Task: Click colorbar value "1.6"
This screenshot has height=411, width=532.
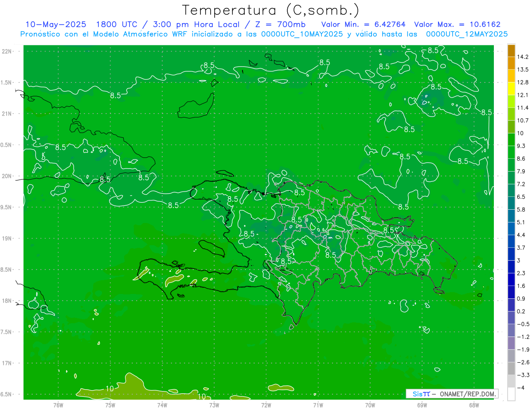Action: tap(521, 286)
